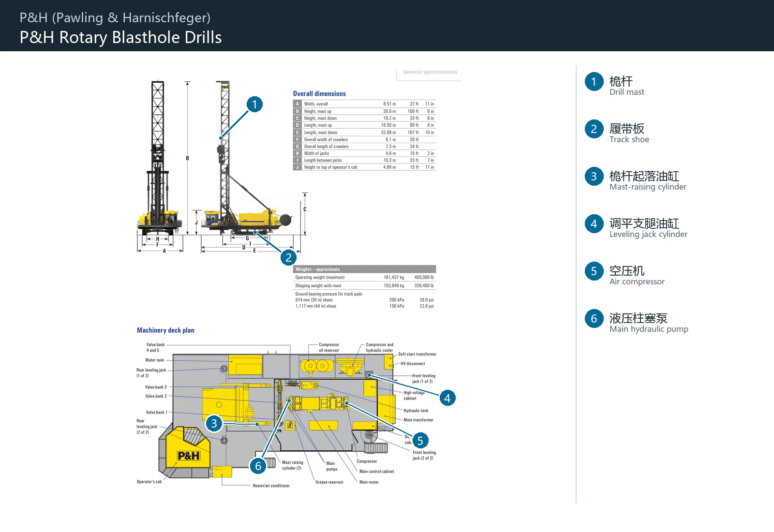Viewport: 774px width, 532px height.
Task: Click the 'P&H Rotary Blasthole Drills' slide title
Action: click(x=121, y=37)
